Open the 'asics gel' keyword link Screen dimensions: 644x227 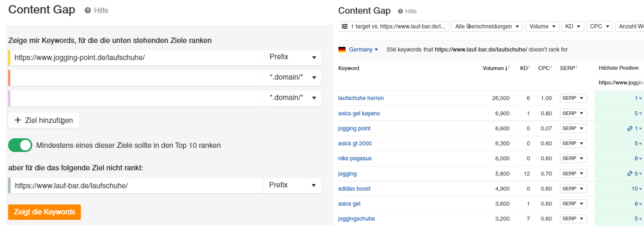click(349, 204)
